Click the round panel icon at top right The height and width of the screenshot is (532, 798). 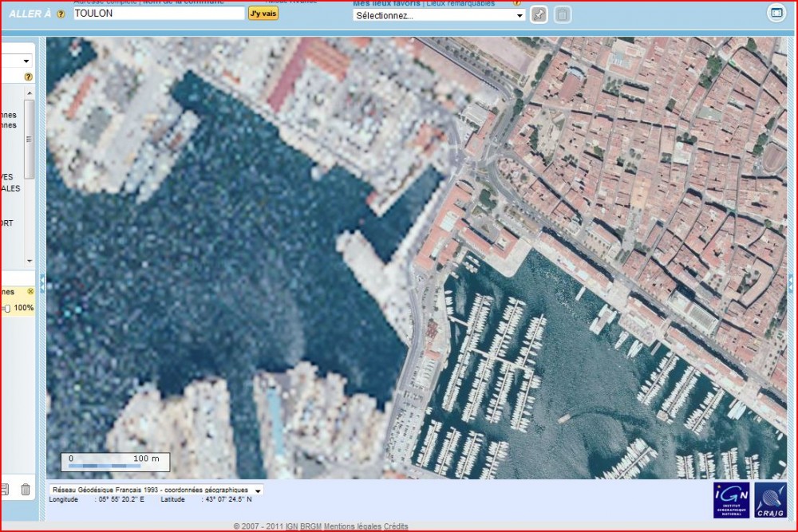click(776, 13)
